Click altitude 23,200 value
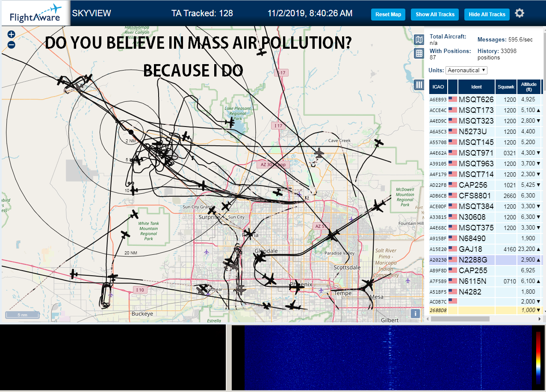 [x=526, y=249]
